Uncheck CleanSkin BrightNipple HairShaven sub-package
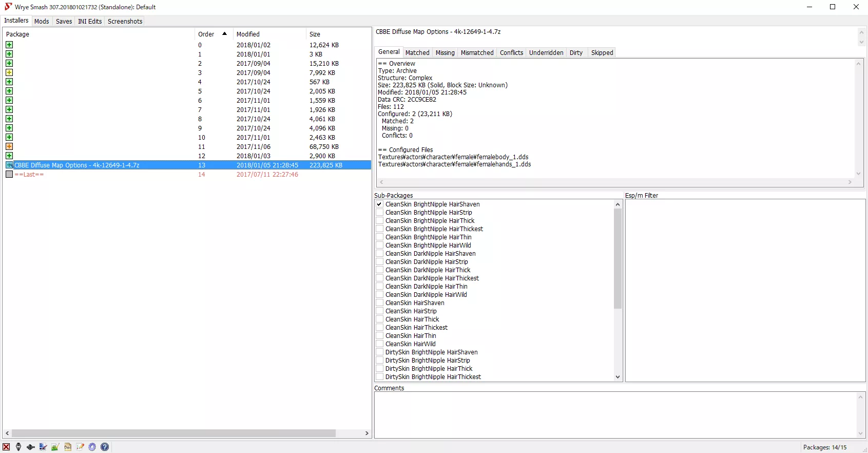Viewport: 868px width, 453px height. click(x=380, y=204)
